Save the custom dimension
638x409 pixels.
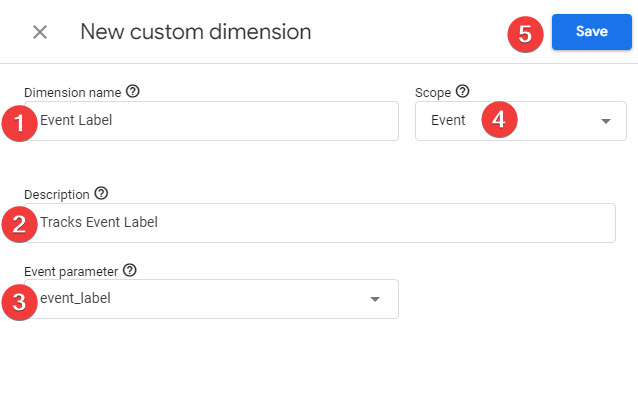pos(591,32)
